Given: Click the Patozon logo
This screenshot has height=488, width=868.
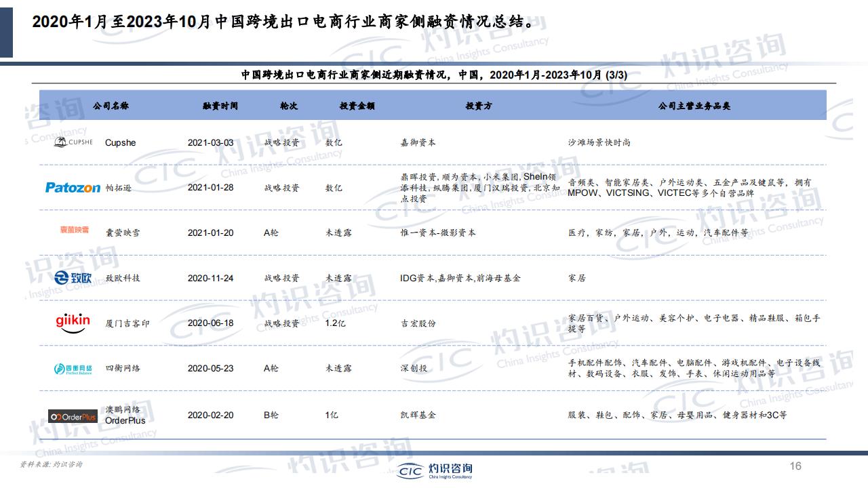Looking at the screenshot, I should [x=73, y=188].
